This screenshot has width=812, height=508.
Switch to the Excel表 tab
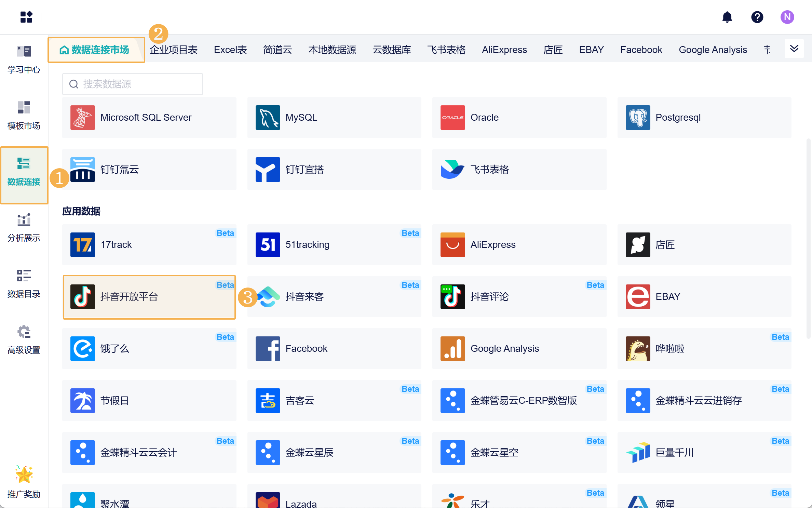tap(230, 50)
